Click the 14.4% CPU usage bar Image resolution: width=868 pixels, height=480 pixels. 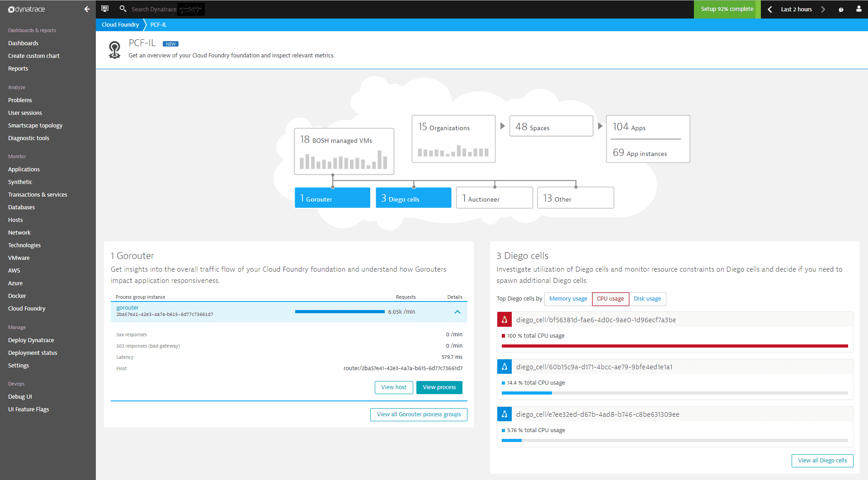coord(675,393)
